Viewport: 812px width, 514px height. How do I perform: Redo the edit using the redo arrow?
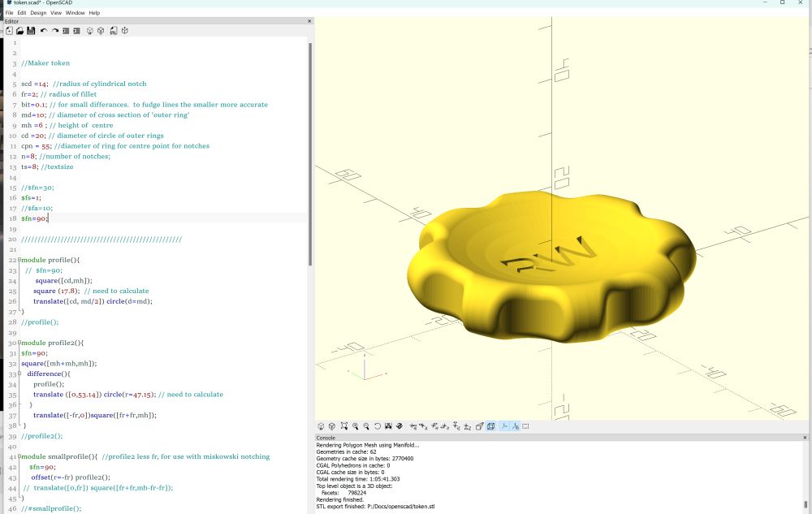(54, 31)
